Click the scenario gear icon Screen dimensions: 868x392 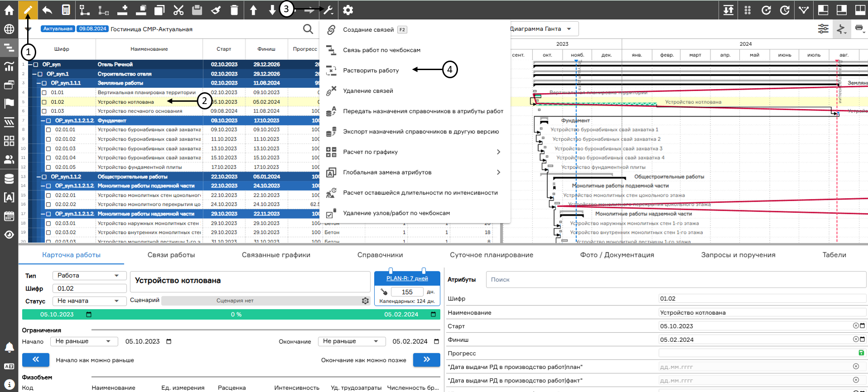point(365,301)
